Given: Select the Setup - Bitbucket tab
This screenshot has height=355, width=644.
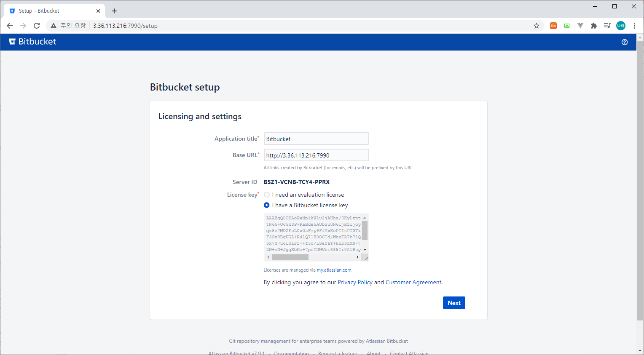Looking at the screenshot, I should point(54,11).
